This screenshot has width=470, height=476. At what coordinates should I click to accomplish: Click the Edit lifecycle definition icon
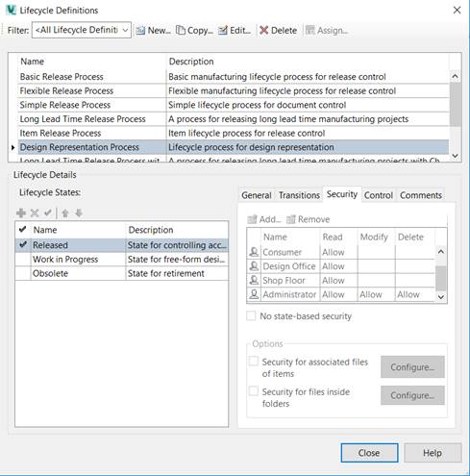coord(223,30)
